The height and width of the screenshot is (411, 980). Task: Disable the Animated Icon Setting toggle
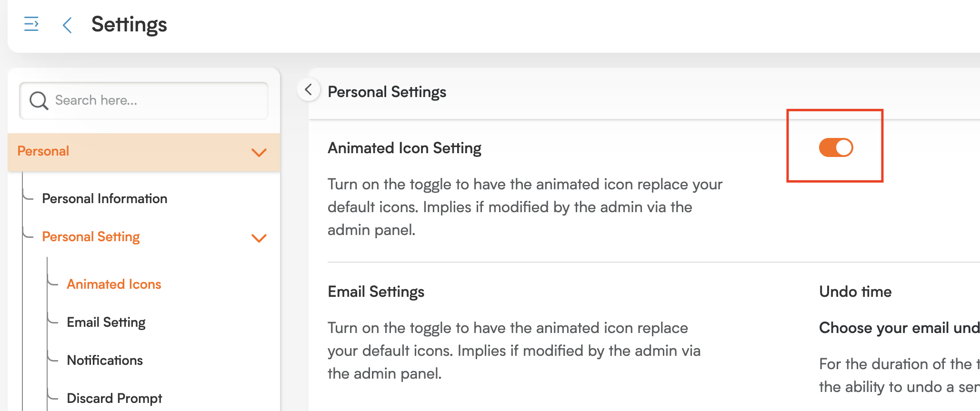click(x=836, y=147)
